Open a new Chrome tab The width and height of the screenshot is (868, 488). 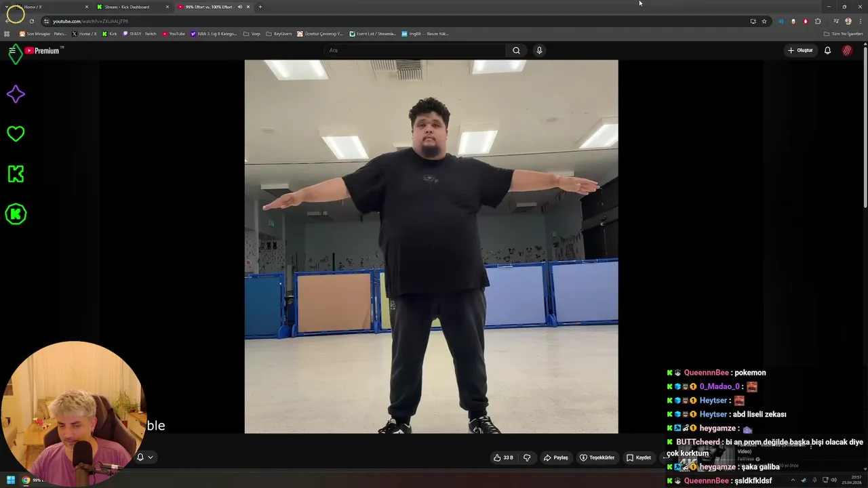pos(260,7)
